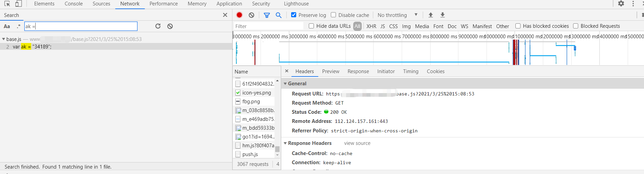View the Cookies tab

coord(435,71)
